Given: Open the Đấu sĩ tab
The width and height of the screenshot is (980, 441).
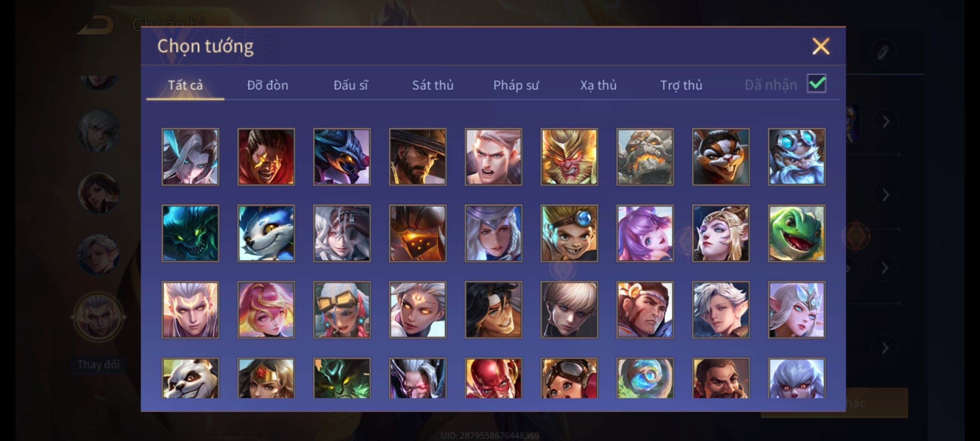Looking at the screenshot, I should [x=350, y=85].
